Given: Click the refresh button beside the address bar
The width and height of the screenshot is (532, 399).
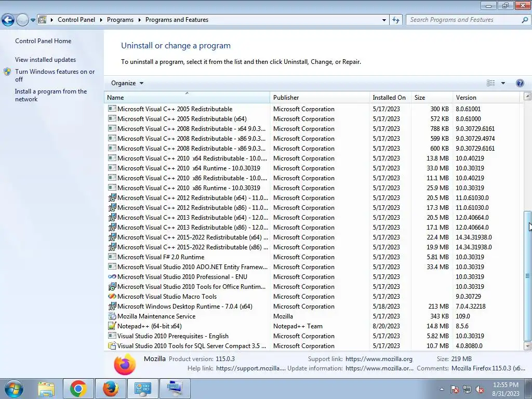Looking at the screenshot, I should coord(395,20).
